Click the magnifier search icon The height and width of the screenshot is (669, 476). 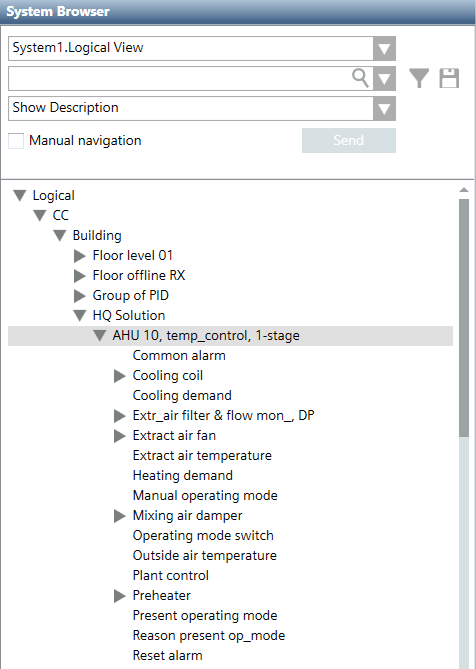[360, 79]
